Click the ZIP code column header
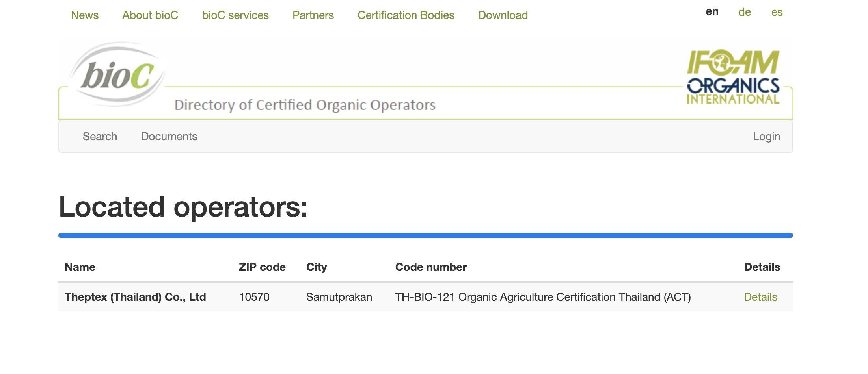 point(262,267)
